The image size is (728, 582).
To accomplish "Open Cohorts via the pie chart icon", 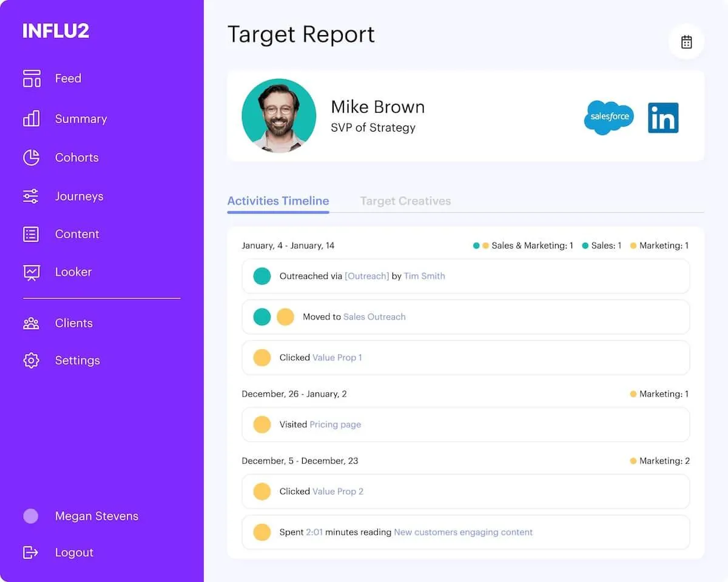I will click(32, 158).
